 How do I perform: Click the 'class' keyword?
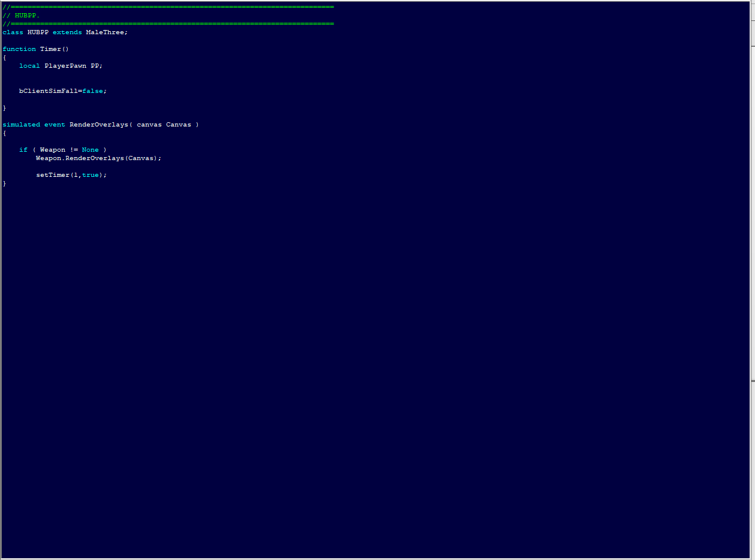(13, 32)
